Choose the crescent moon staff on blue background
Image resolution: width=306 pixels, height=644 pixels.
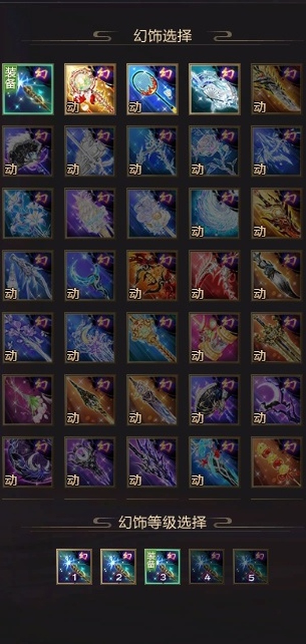click(90, 275)
